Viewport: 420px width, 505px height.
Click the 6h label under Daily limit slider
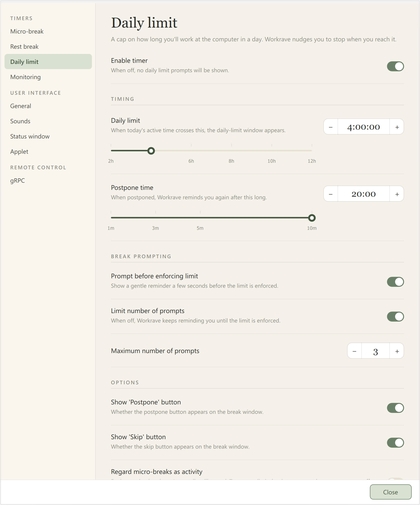tap(191, 161)
